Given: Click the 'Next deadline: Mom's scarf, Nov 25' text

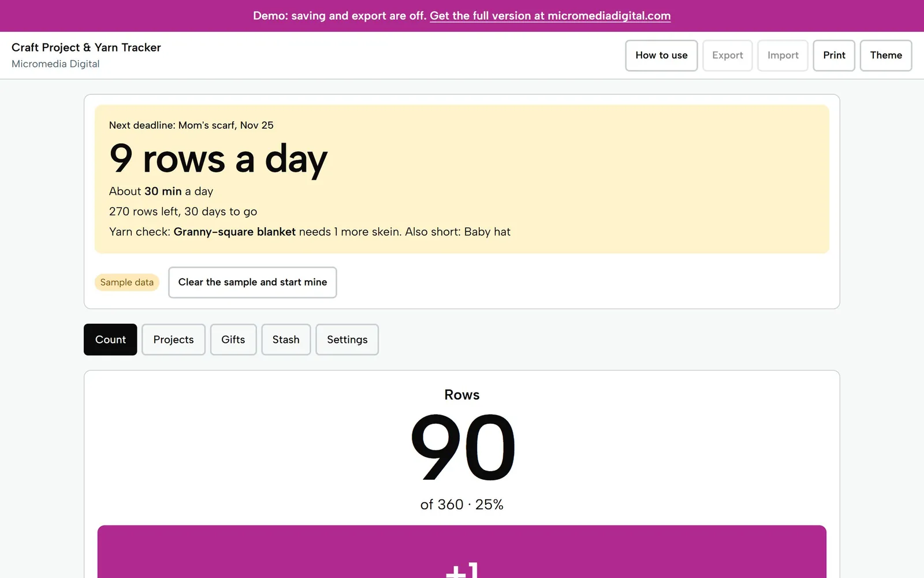Looking at the screenshot, I should 191,125.
